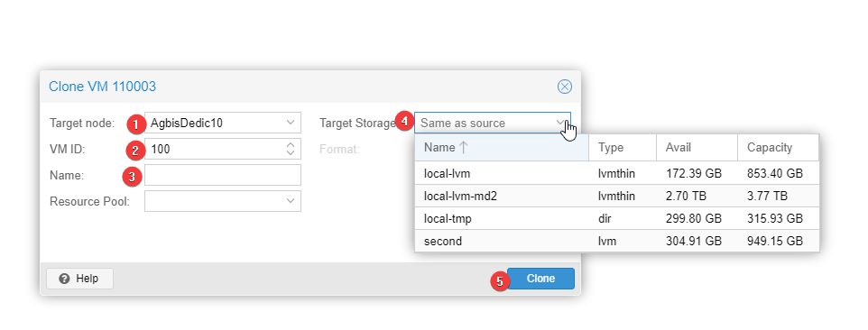The width and height of the screenshot is (868, 330).
Task: Open the Target node dropdown
Action: (291, 123)
